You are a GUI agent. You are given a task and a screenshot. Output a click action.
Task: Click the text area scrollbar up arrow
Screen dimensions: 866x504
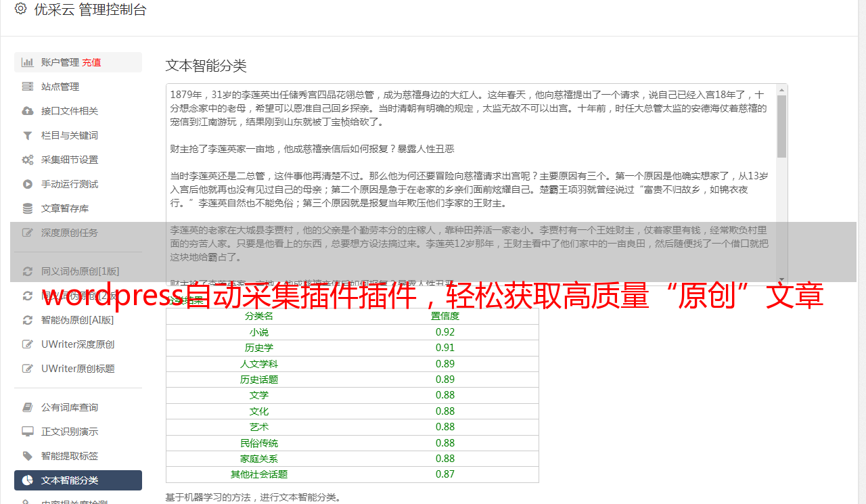(x=782, y=89)
